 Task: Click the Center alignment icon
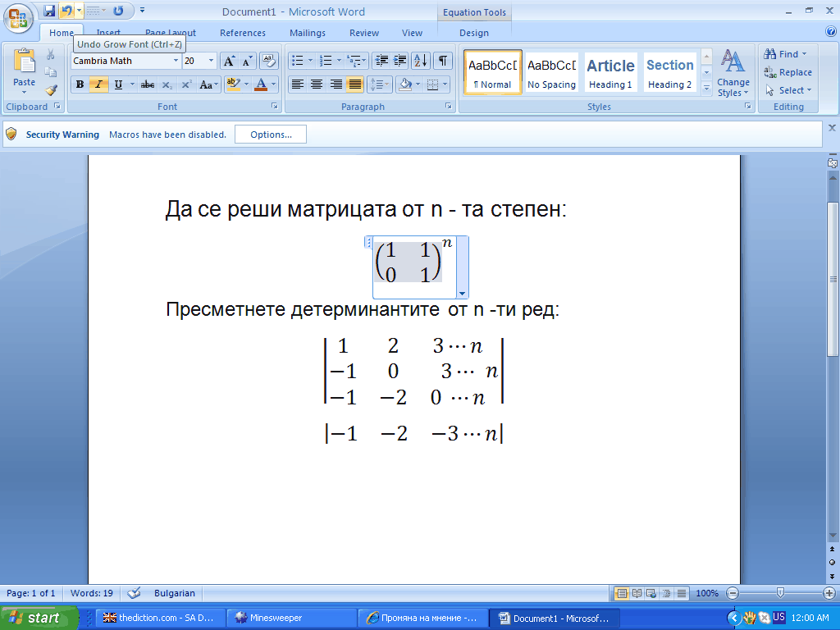(317, 84)
